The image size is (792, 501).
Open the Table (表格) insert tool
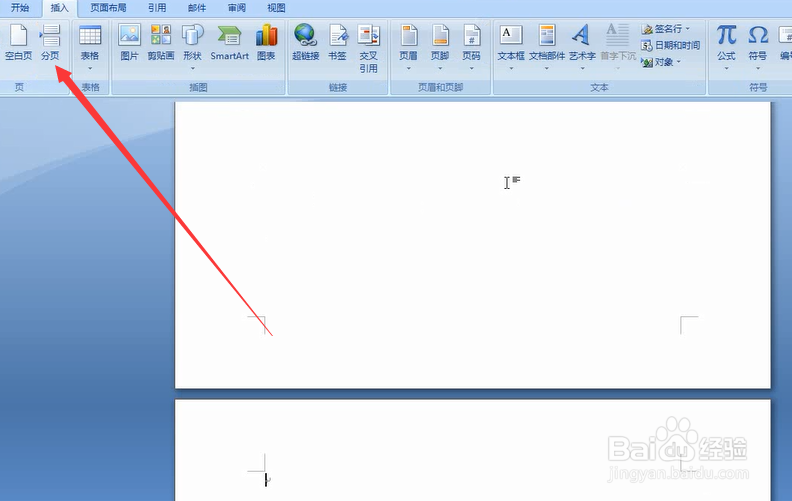tap(90, 47)
